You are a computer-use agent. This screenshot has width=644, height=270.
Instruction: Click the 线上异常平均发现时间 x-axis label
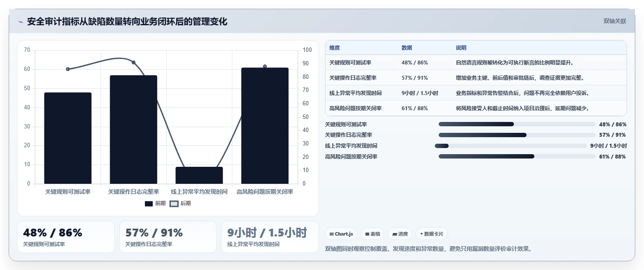pos(199,192)
